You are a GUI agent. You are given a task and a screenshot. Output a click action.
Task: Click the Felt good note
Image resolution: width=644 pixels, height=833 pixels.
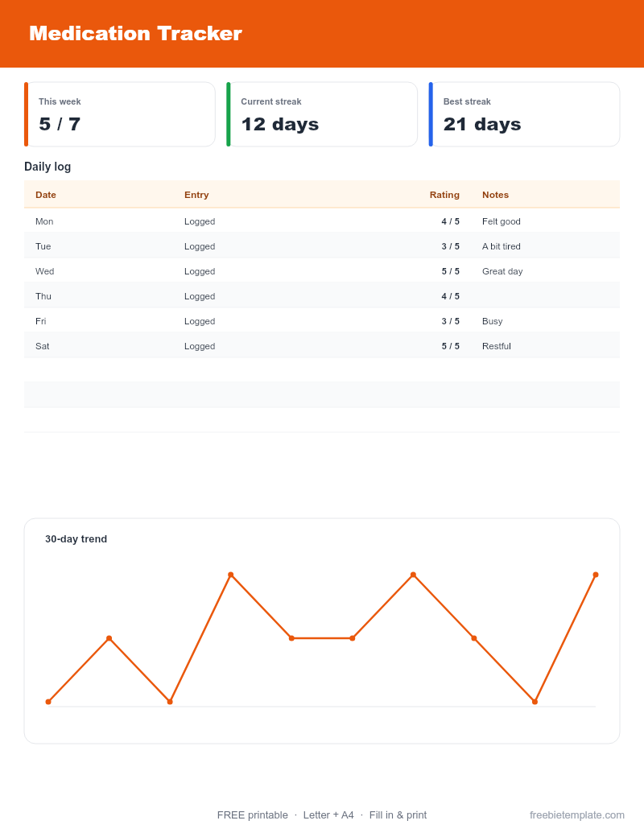501,222
